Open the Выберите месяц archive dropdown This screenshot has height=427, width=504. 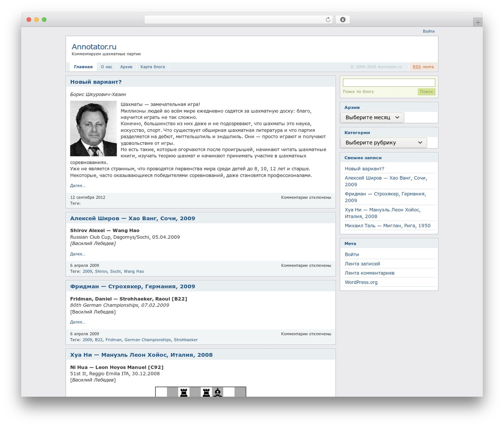coord(372,117)
